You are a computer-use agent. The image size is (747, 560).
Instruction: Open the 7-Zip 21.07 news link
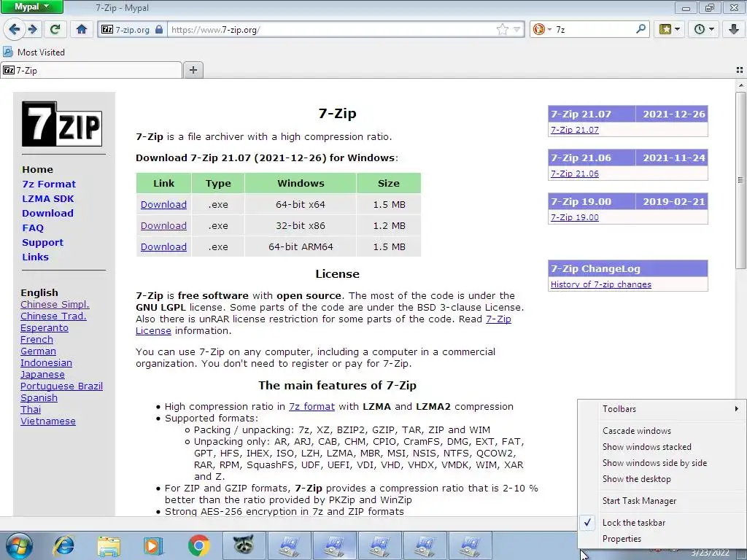[575, 130]
